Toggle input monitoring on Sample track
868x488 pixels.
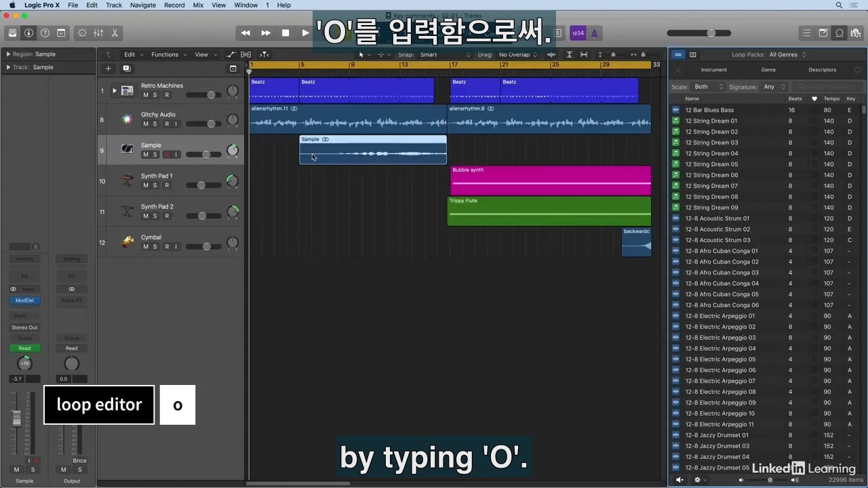176,155
